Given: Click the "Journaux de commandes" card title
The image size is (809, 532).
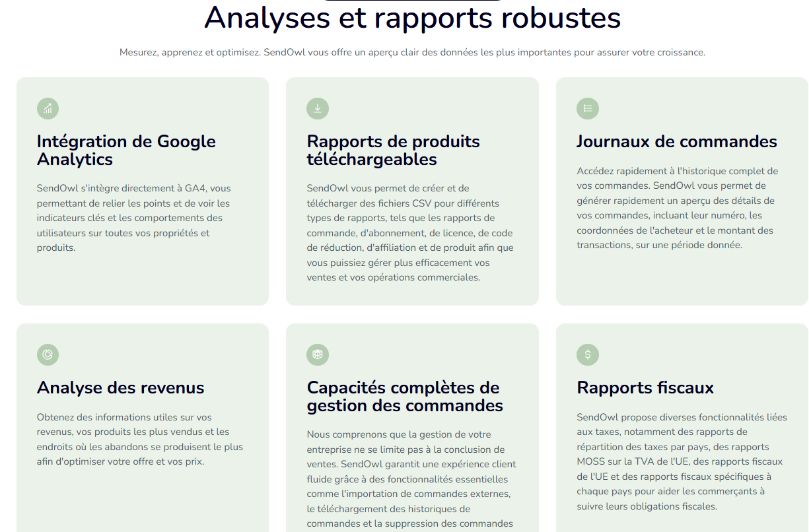Looking at the screenshot, I should pyautogui.click(x=676, y=141).
